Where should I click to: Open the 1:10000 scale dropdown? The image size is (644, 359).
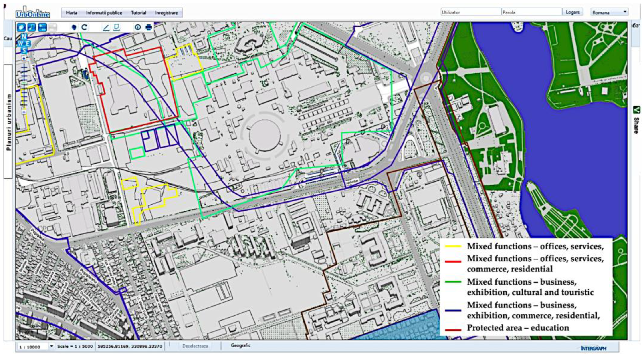point(52,346)
